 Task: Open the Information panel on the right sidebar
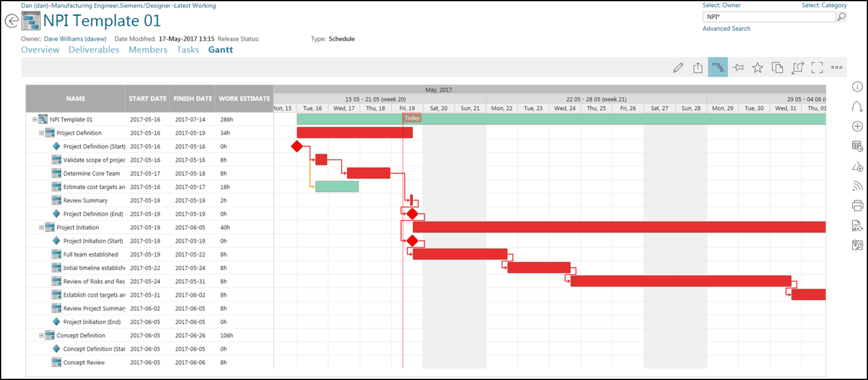click(x=857, y=87)
